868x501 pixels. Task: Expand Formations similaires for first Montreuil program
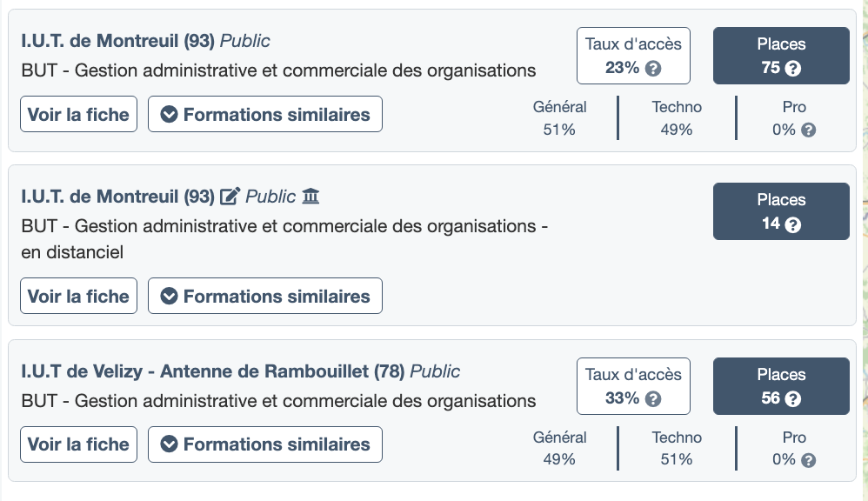point(265,114)
